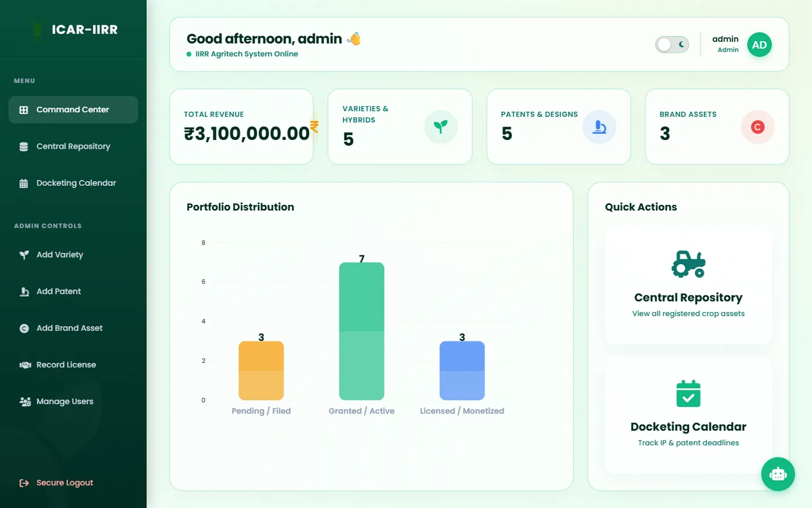Click 'View all registered crop assets' text
The image size is (812, 508).
coord(688,314)
